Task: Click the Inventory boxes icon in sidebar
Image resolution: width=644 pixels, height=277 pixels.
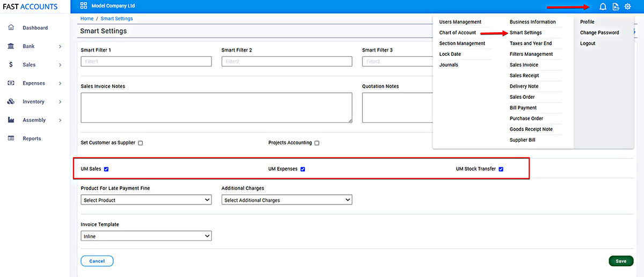Action: click(x=11, y=101)
